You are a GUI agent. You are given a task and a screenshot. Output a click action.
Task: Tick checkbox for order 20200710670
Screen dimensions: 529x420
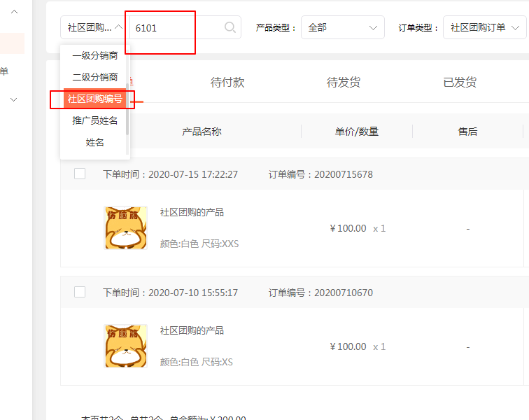coord(80,292)
